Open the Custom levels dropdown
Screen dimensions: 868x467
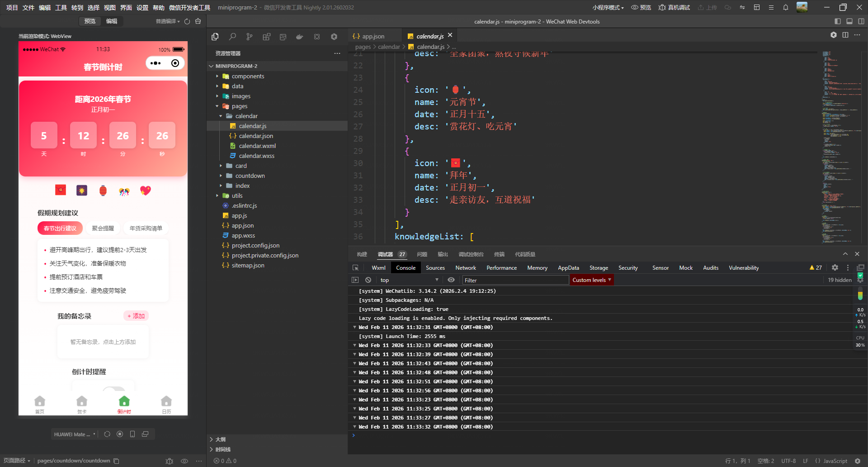591,280
